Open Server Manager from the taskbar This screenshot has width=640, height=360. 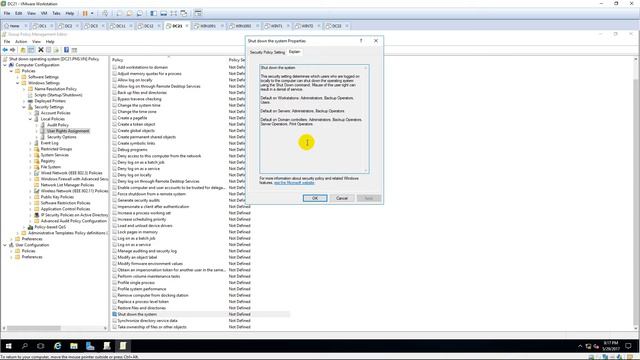(90, 346)
